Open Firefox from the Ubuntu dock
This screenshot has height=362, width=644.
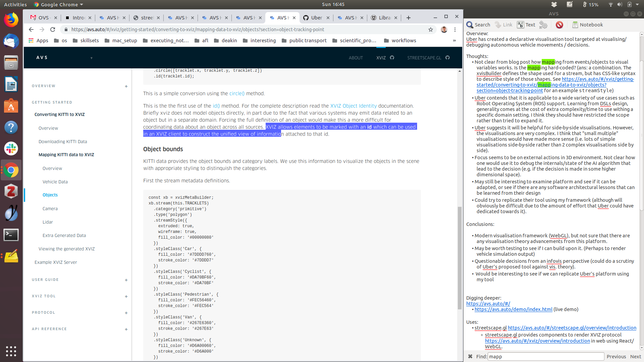(11, 20)
